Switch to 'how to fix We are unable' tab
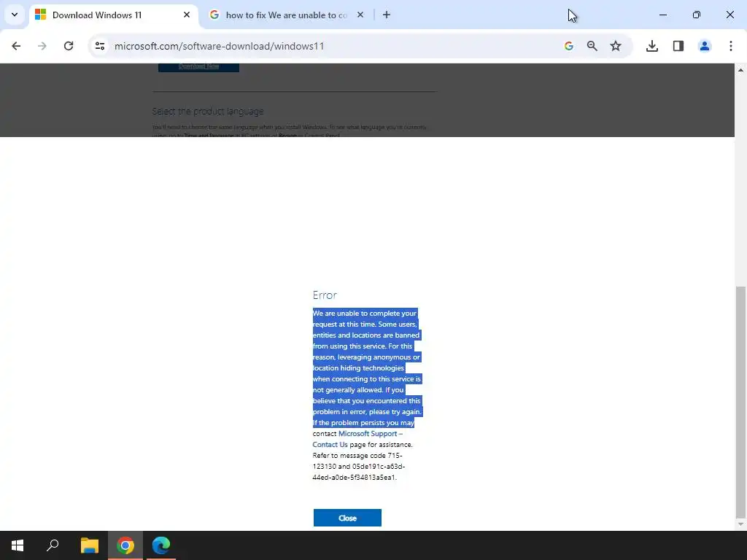The image size is (747, 560). [x=286, y=15]
